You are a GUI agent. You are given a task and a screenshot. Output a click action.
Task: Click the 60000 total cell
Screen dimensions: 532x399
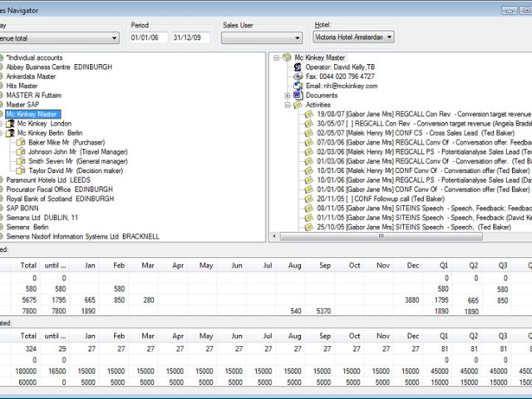point(27,382)
